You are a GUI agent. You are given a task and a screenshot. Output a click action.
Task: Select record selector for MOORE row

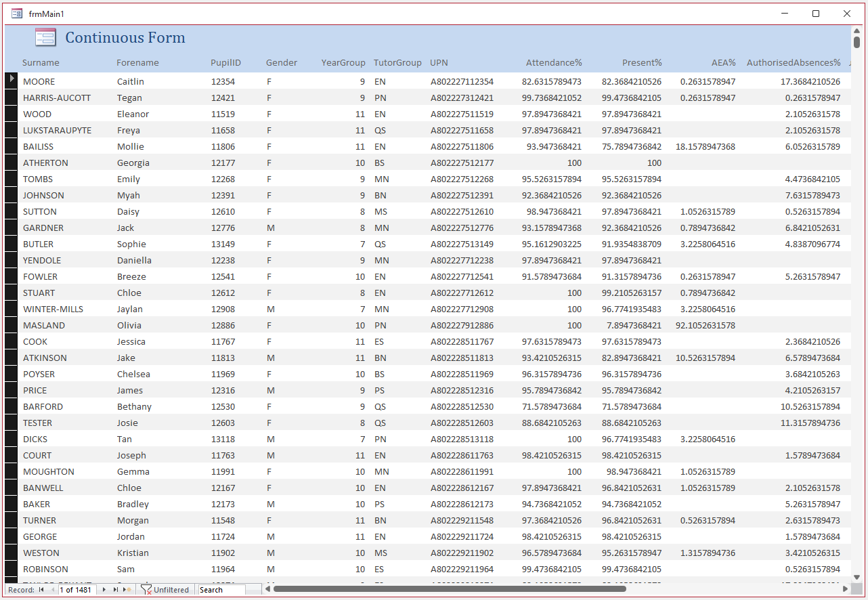click(x=11, y=81)
